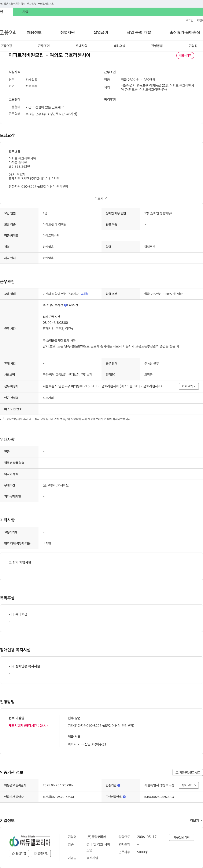Click the 듀델코리아 company logo
The width and height of the screenshot is (203, 868).
tap(30, 841)
